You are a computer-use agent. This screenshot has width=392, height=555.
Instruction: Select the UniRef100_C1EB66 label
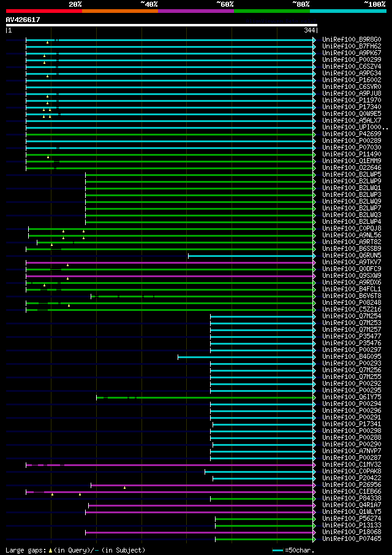(x=352, y=492)
